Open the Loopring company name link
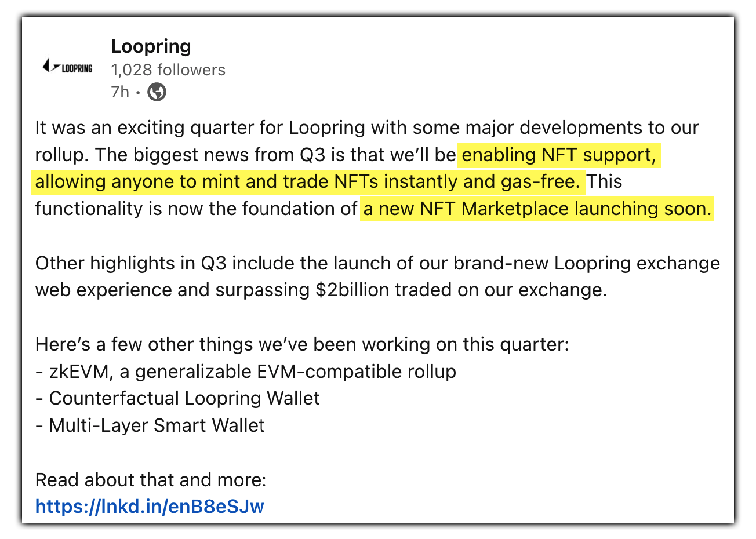The image size is (756, 539). (151, 46)
